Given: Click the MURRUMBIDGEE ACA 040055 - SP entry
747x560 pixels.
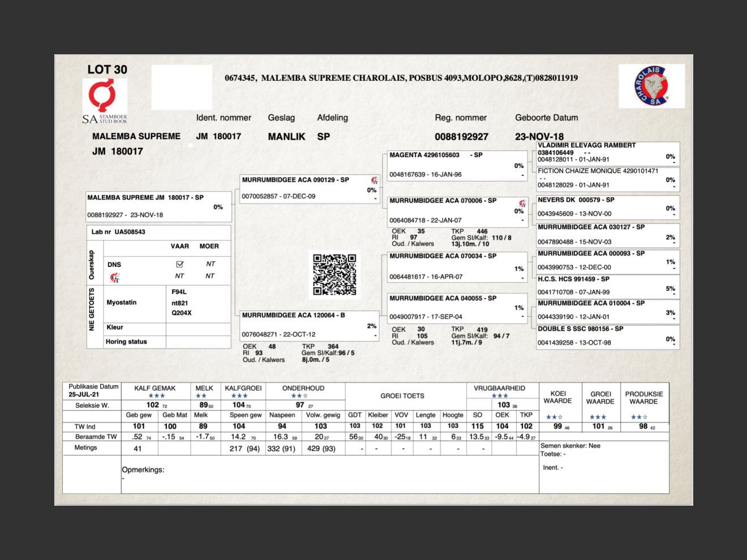Looking at the screenshot, I should [x=457, y=308].
